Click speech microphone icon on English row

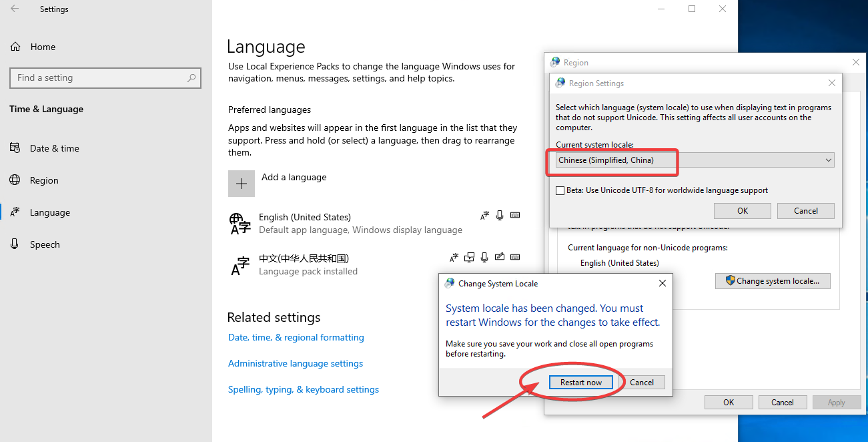click(x=500, y=216)
